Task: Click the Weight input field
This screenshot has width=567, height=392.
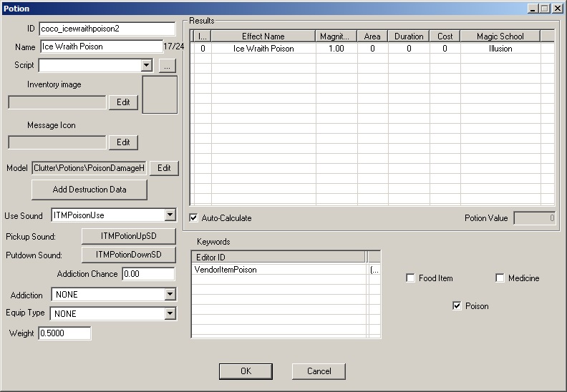Action: [64, 333]
